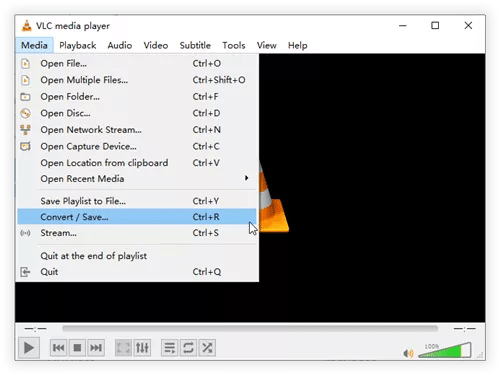Choose Open Multiple Files... entry
The width and height of the screenshot is (500, 375).
click(x=137, y=80)
